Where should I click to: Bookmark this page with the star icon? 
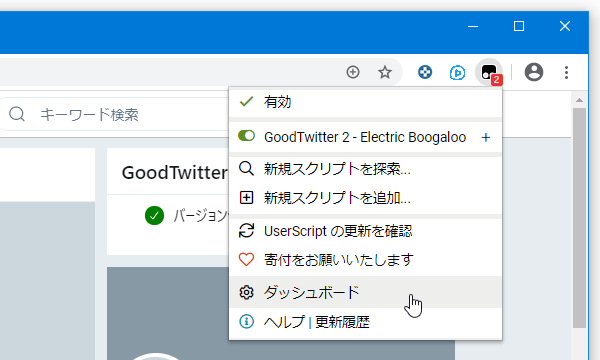pos(385,72)
